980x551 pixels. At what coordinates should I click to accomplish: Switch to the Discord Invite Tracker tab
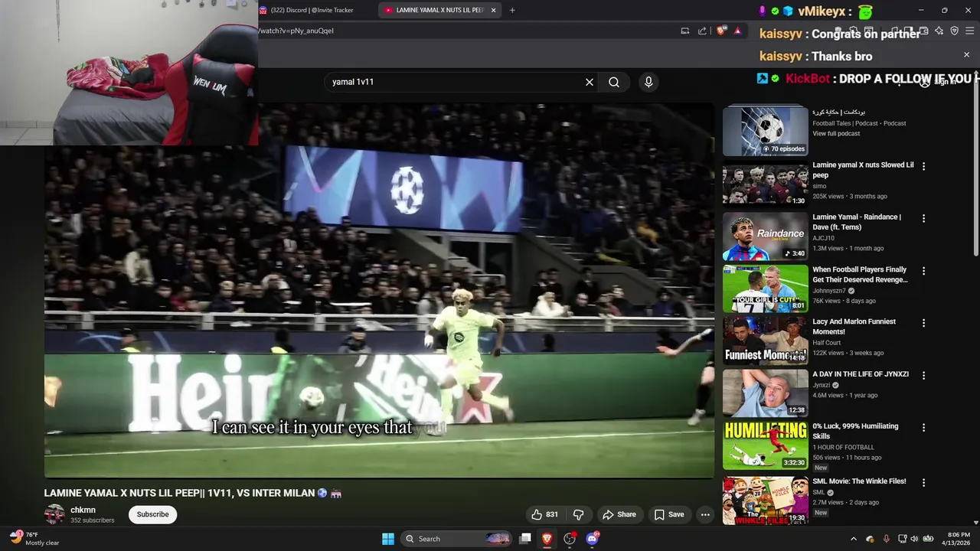click(x=314, y=10)
